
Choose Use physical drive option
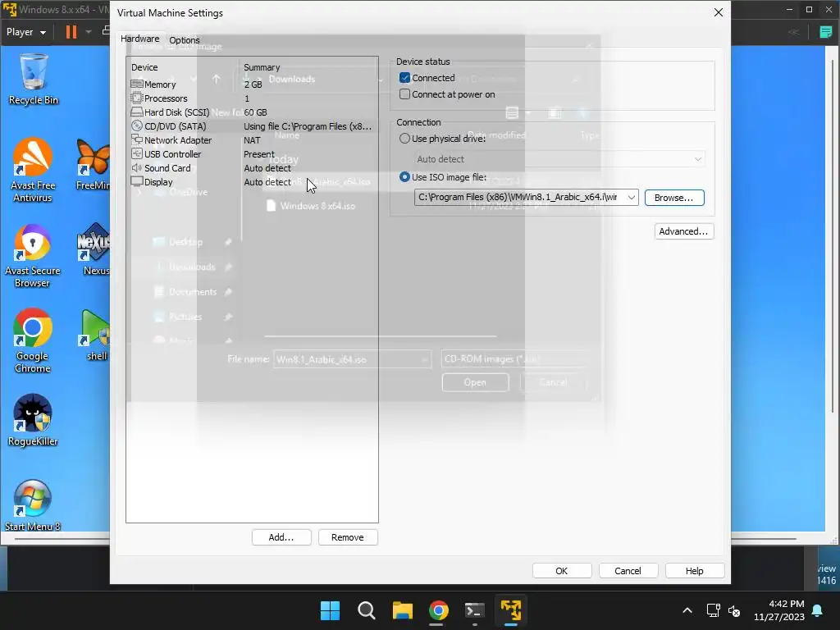(x=405, y=139)
